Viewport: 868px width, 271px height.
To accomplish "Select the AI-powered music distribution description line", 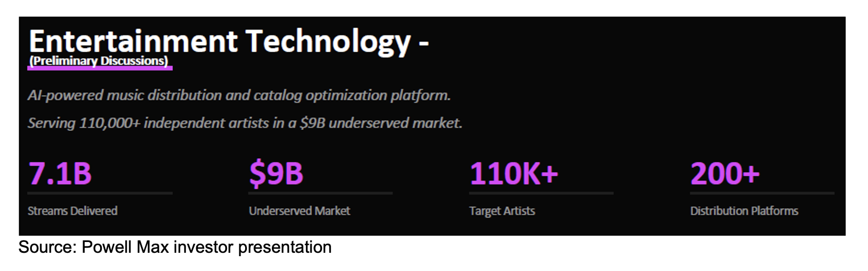I will pyautogui.click(x=239, y=95).
